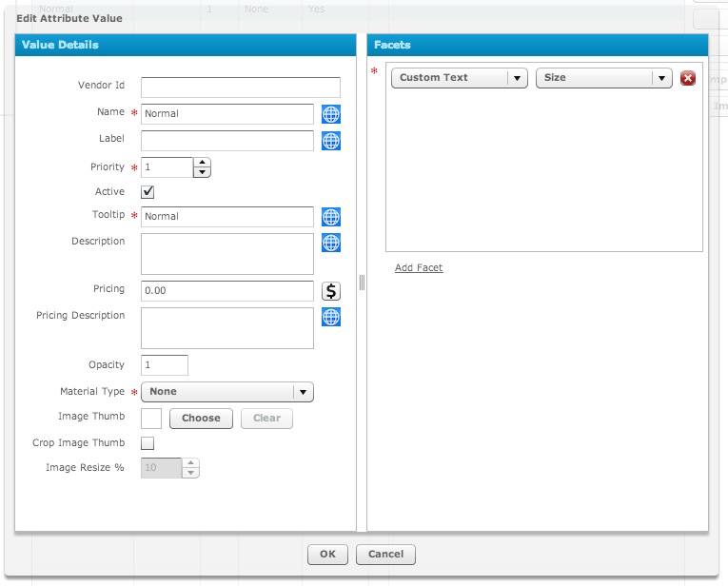Open localization globe next to Label field
Image resolution: width=728 pixels, height=586 pixels.
(x=331, y=141)
